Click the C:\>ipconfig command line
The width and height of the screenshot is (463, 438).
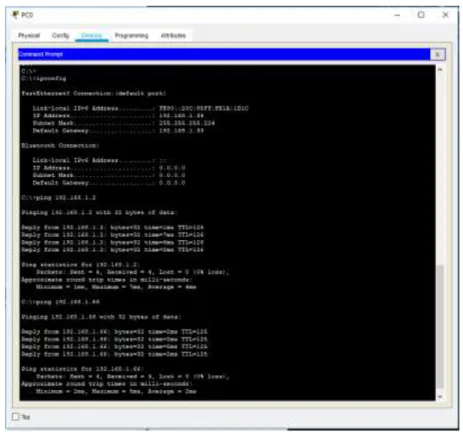pyautogui.click(x=44, y=79)
